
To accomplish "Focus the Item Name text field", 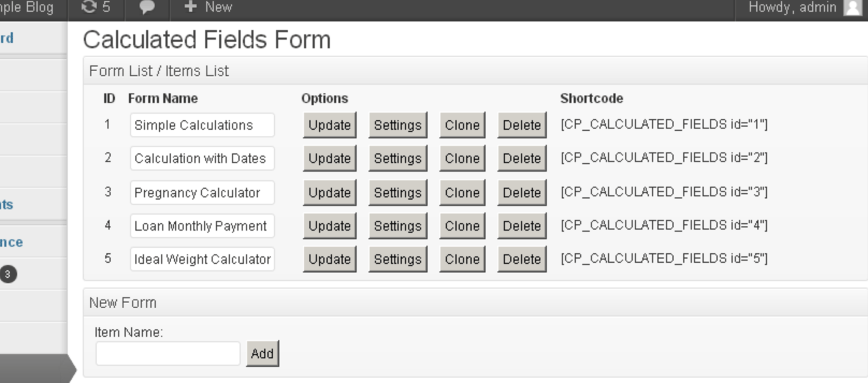I will click(168, 353).
